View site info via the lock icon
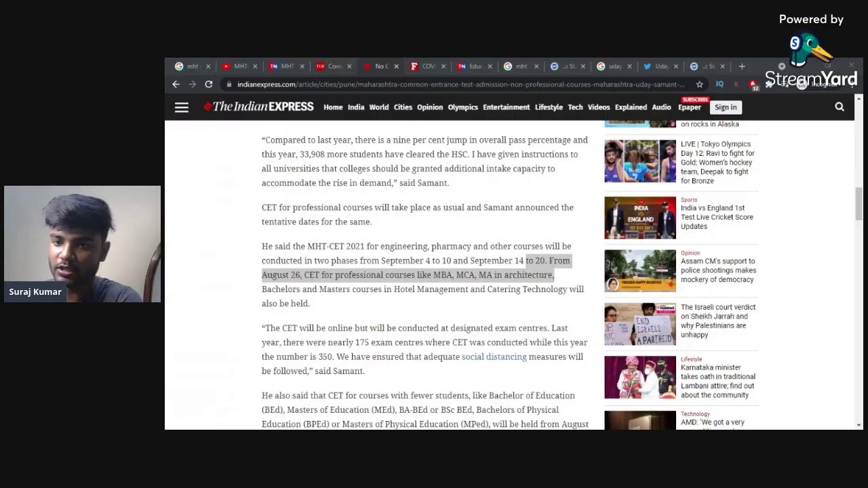 coord(229,84)
